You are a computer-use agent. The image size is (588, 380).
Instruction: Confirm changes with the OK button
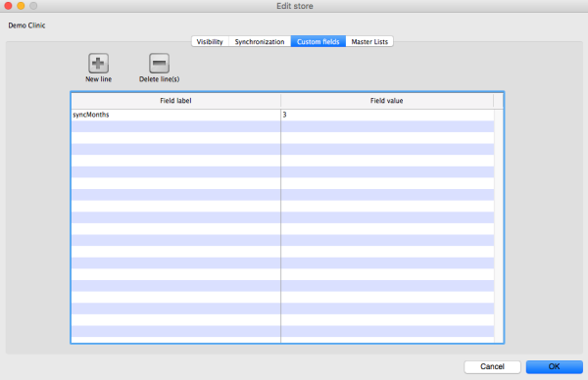(555, 367)
